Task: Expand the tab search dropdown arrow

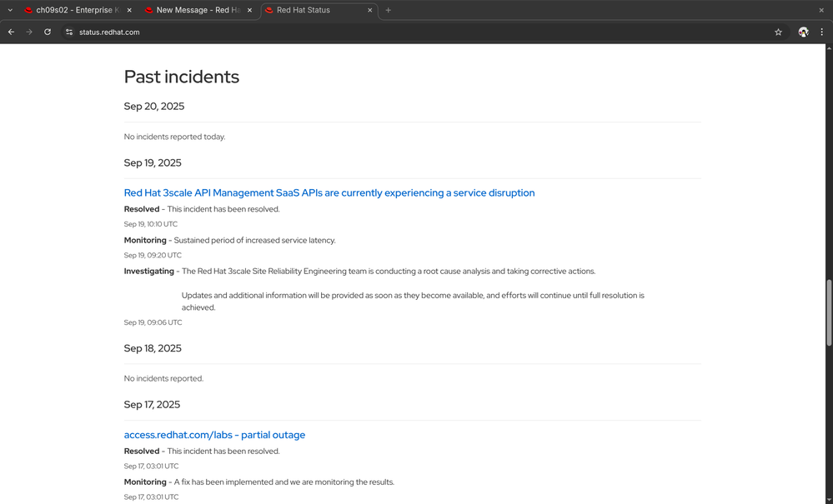Action: [9, 10]
